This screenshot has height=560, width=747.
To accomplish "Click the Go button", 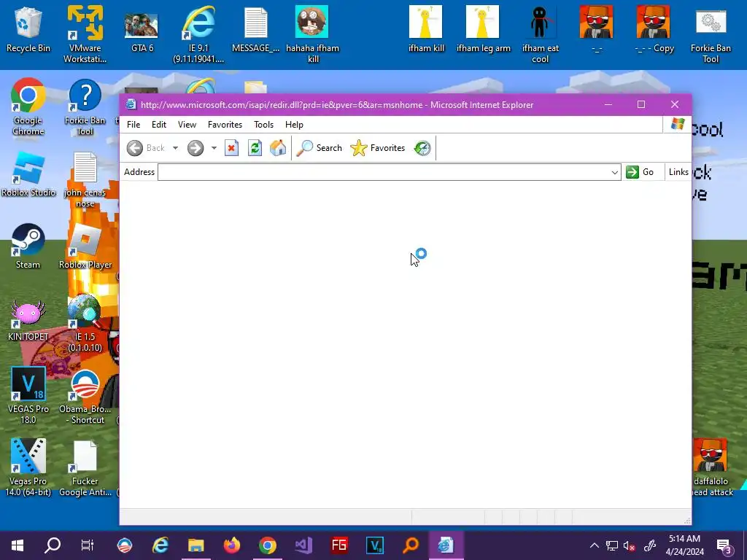I will (x=640, y=172).
